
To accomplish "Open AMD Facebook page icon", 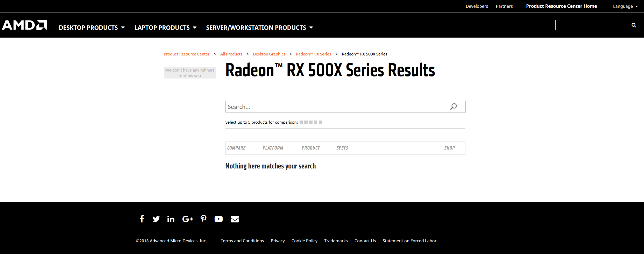I will [x=142, y=219].
